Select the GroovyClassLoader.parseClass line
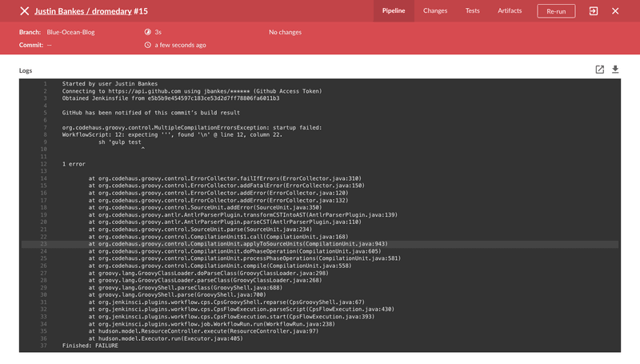The image size is (640, 364). click(x=206, y=280)
